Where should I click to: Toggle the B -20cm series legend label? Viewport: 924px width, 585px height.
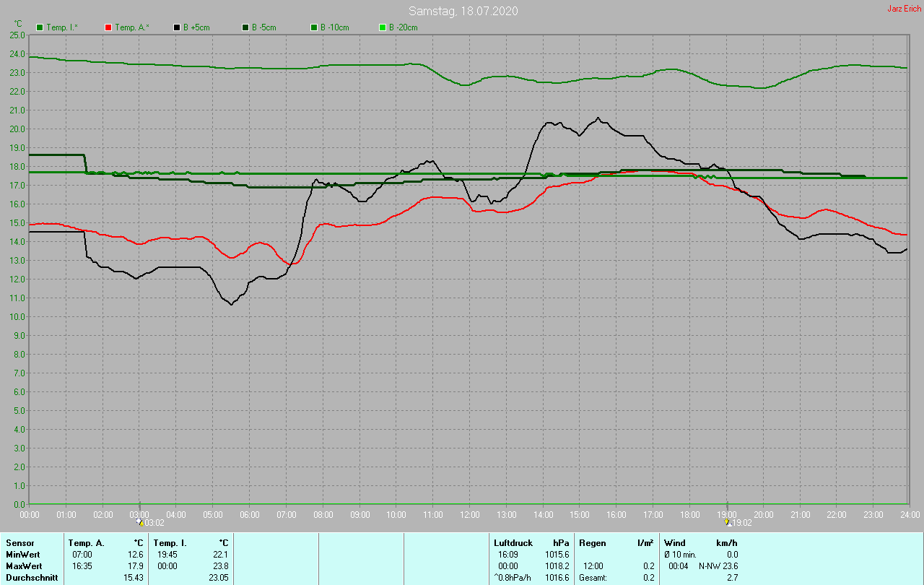coord(403,27)
